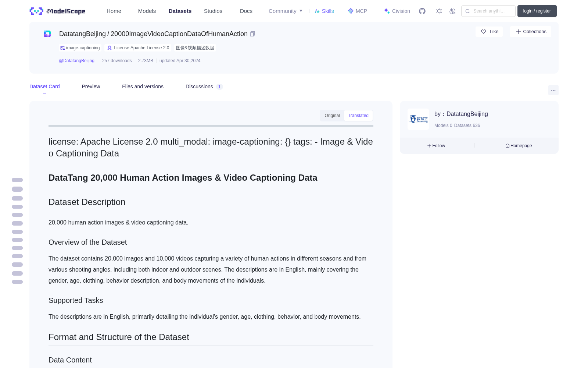Click the Skills nav link

tap(324, 11)
